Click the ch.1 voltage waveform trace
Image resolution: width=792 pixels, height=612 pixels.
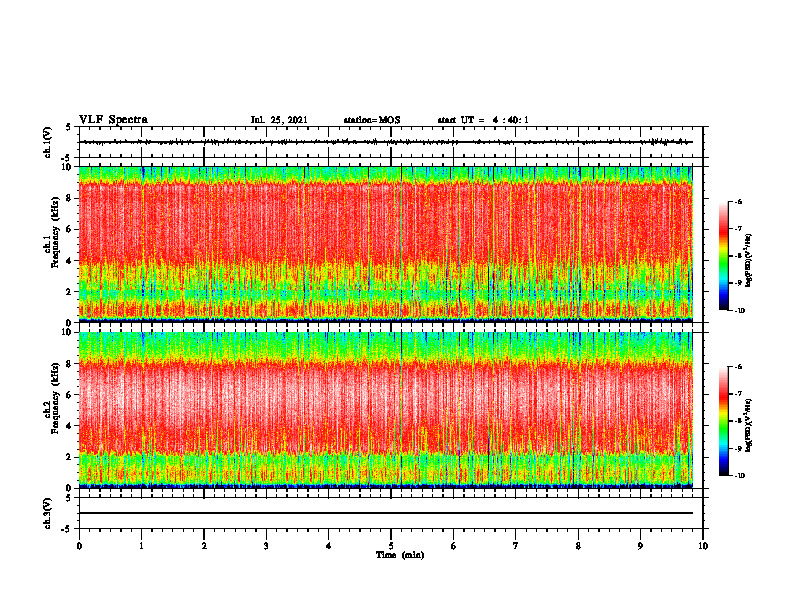tap(385, 142)
